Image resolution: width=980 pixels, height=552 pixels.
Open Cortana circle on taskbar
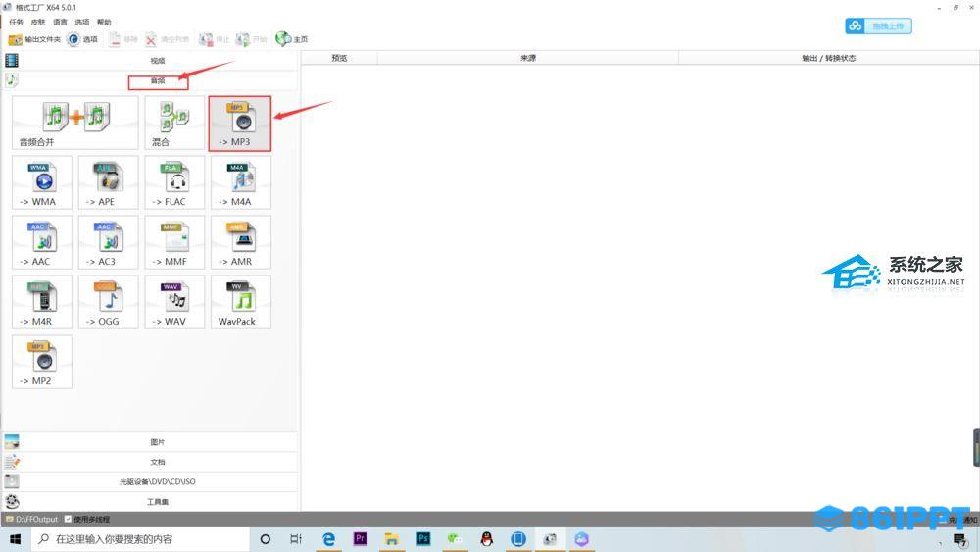[x=265, y=539]
